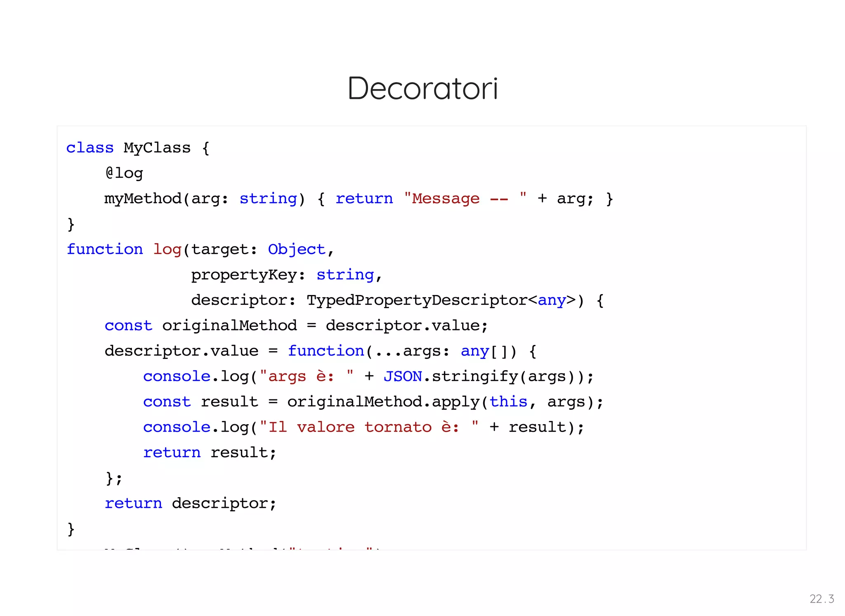Click the "descriptor.value = function(...args: any[]) {" line
Screen dimensions: 845x616
pyautogui.click(x=321, y=351)
